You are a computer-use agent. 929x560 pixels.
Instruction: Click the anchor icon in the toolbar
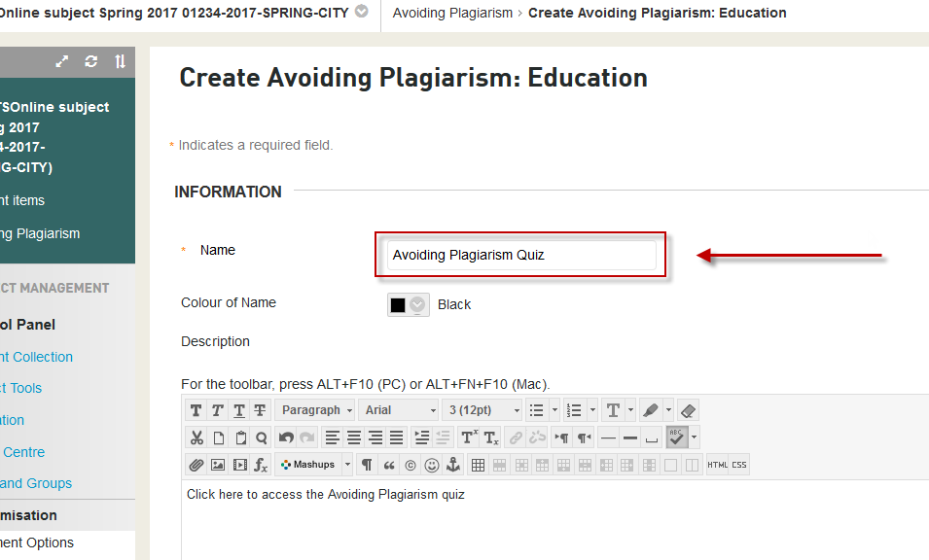(x=452, y=465)
